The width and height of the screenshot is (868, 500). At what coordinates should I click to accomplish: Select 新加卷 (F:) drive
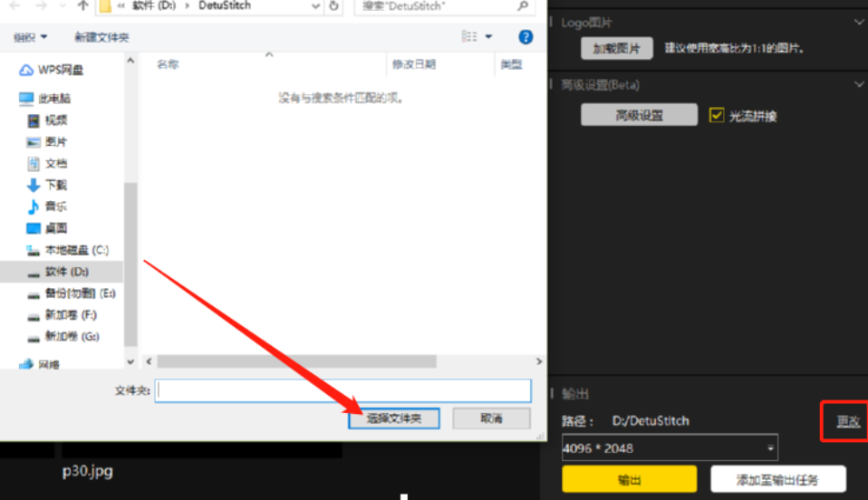coord(62,315)
